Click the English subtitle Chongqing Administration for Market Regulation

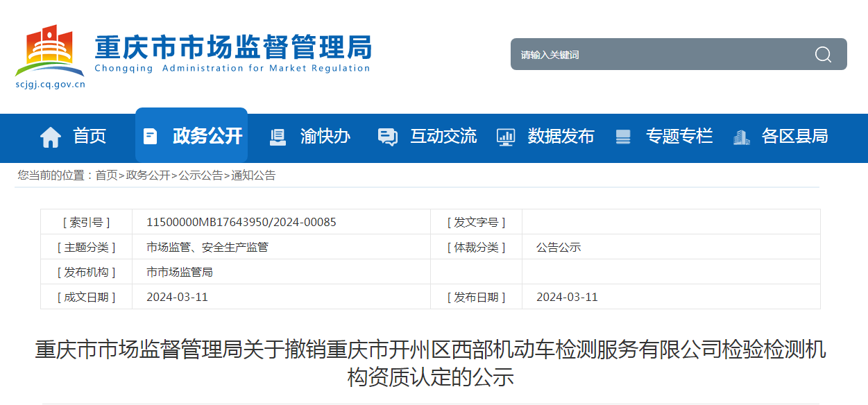[x=232, y=68]
